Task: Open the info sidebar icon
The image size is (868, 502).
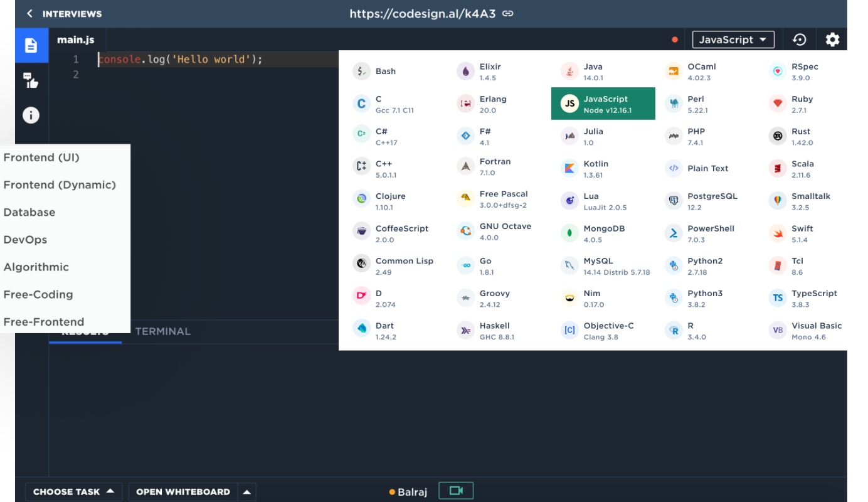Action: (31, 115)
